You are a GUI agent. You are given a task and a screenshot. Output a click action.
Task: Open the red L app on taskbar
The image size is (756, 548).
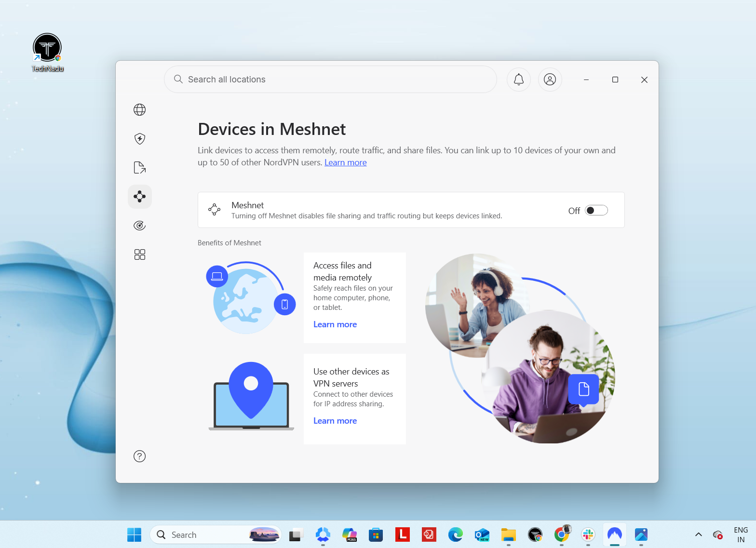[x=403, y=535]
